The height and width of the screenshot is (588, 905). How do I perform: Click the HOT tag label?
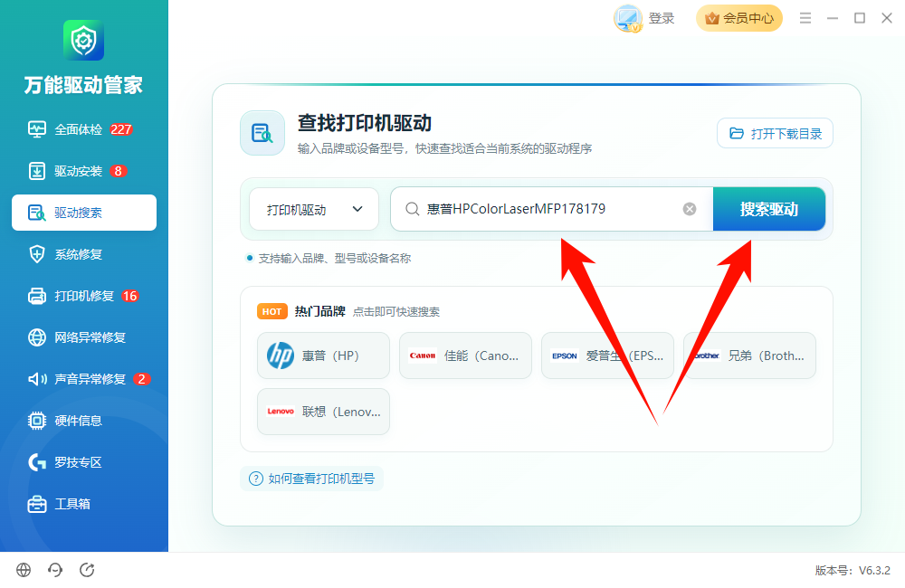point(271,311)
